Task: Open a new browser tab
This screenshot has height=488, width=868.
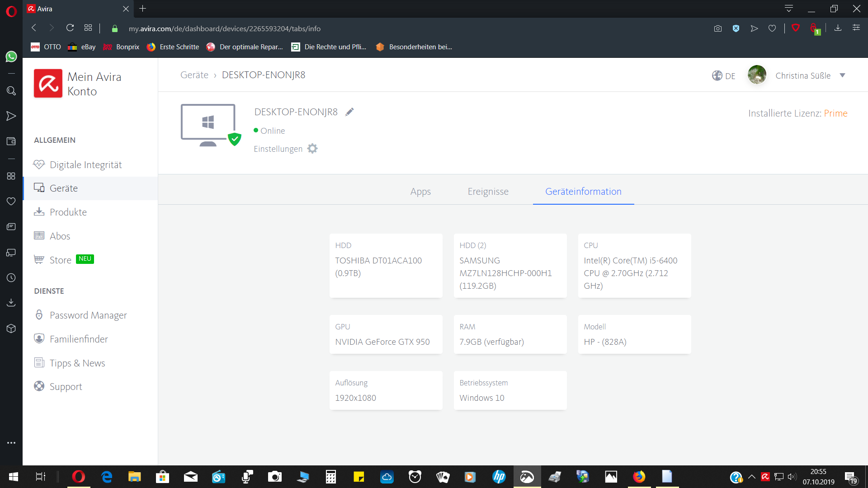Action: [x=143, y=9]
